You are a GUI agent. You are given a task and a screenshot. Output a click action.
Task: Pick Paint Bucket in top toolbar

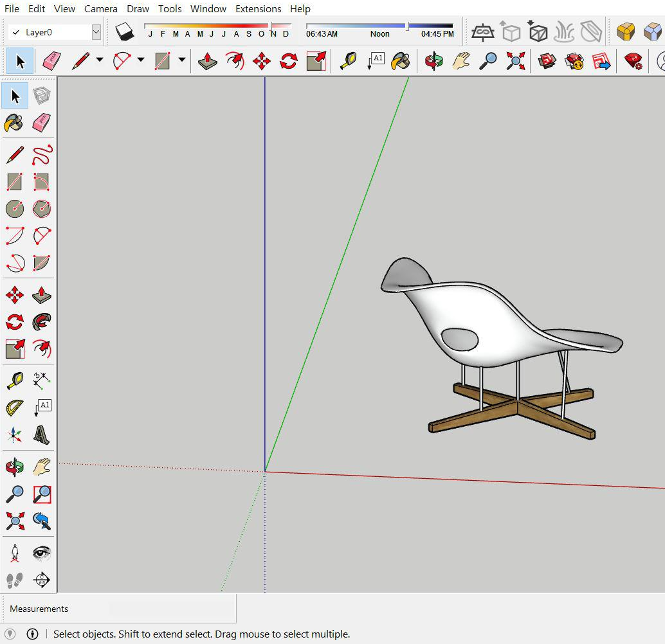(x=401, y=62)
